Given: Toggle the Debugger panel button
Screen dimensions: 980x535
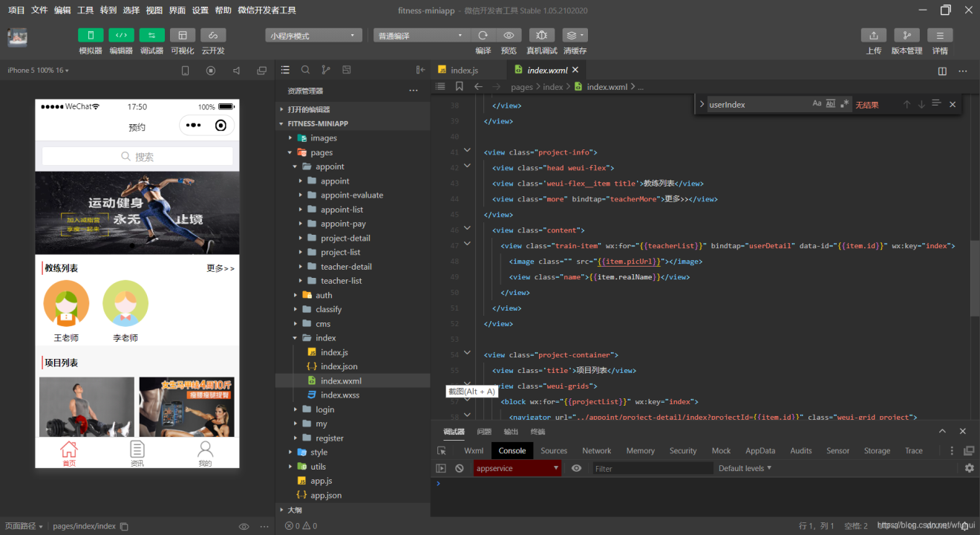Looking at the screenshot, I should click(x=151, y=36).
